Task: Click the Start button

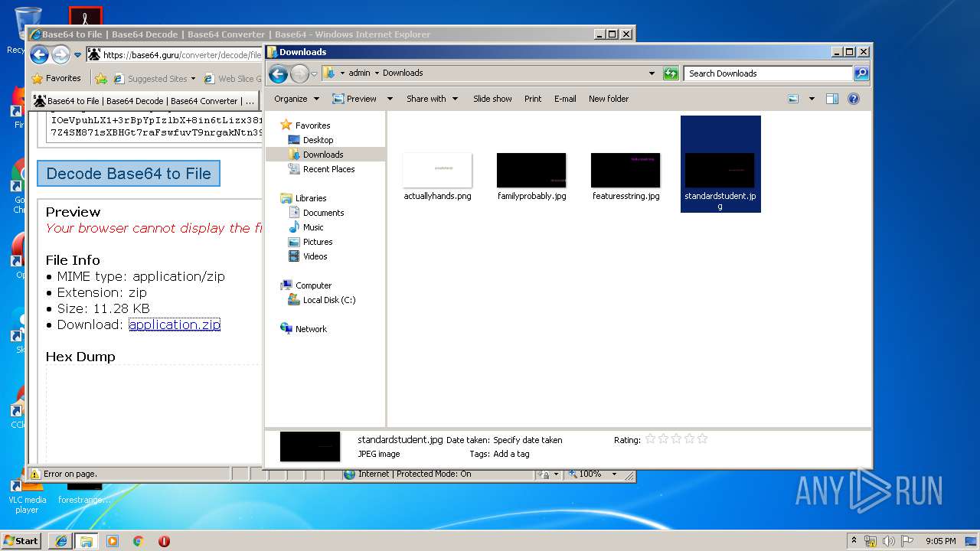Action: 21,540
